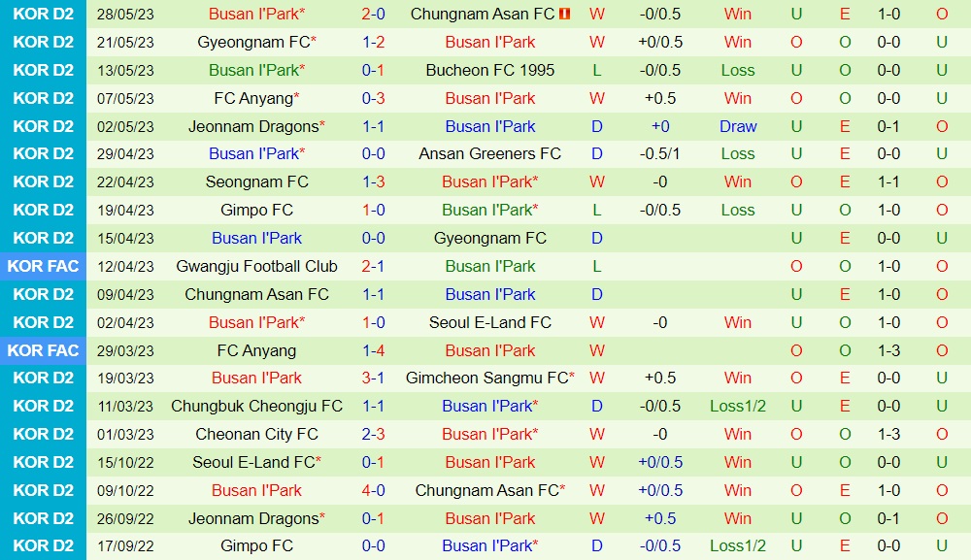Click Gyeongnam FC in the 15/04/23 row
Viewport: 971px width, 560px height.
489,238
